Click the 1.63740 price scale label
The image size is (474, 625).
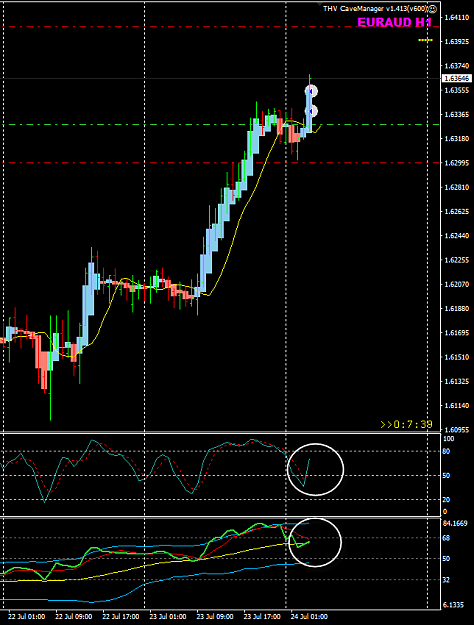pyautogui.click(x=457, y=66)
